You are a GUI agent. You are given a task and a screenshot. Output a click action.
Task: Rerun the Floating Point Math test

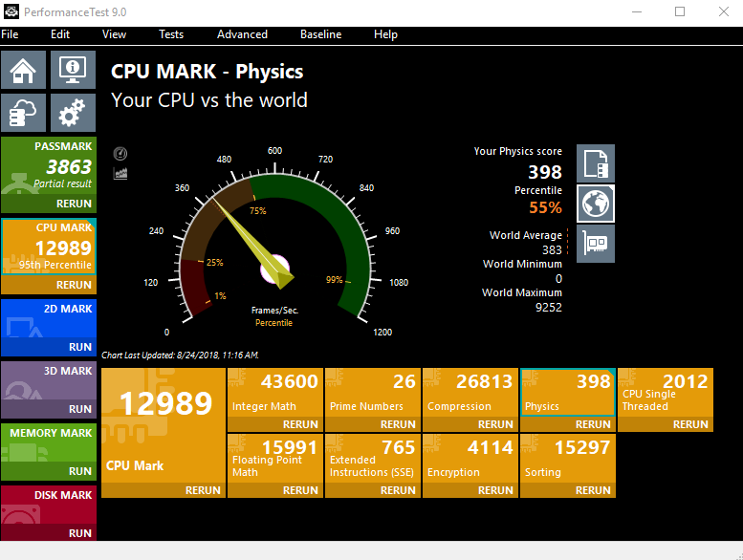click(x=300, y=490)
